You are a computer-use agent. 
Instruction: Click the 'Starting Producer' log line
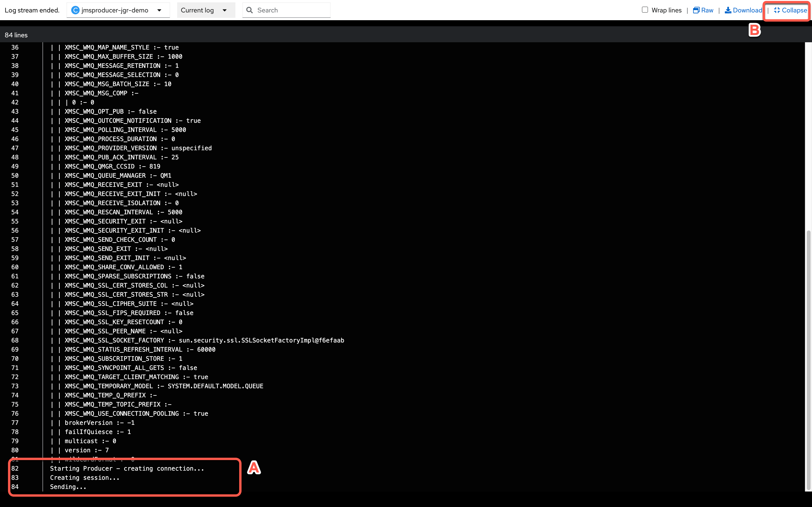(x=127, y=469)
